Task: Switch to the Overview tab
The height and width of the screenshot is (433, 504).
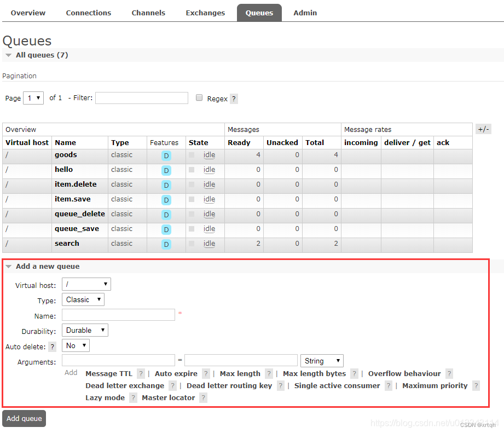Action: 28,13
